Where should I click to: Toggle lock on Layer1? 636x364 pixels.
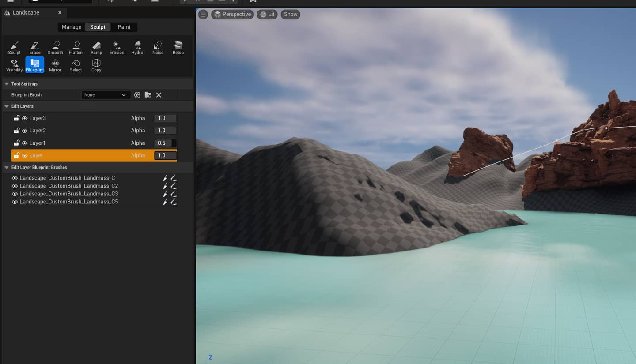pyautogui.click(x=16, y=143)
